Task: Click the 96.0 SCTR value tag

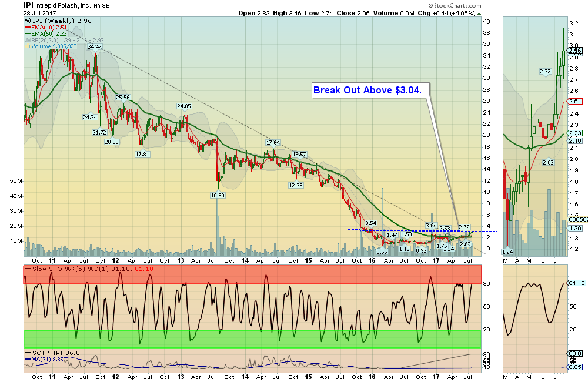Action: click(575, 354)
